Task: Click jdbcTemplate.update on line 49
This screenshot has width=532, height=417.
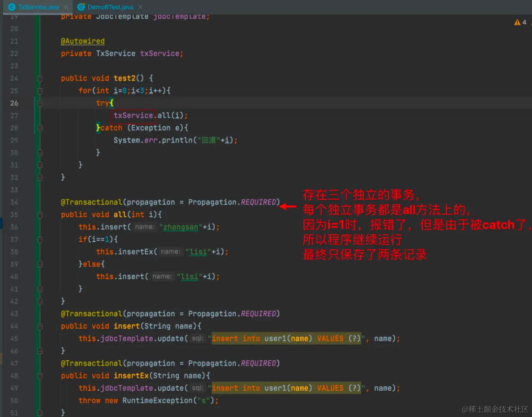Action: coord(142,388)
